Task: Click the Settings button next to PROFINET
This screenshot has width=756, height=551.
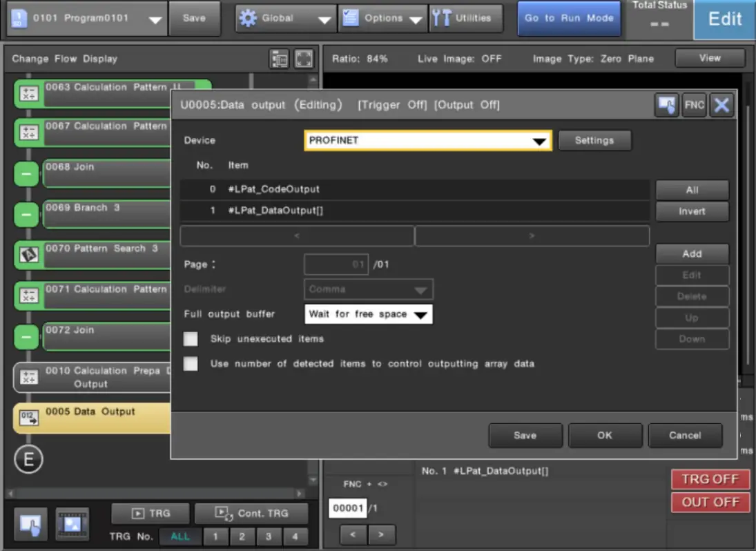Action: [594, 140]
